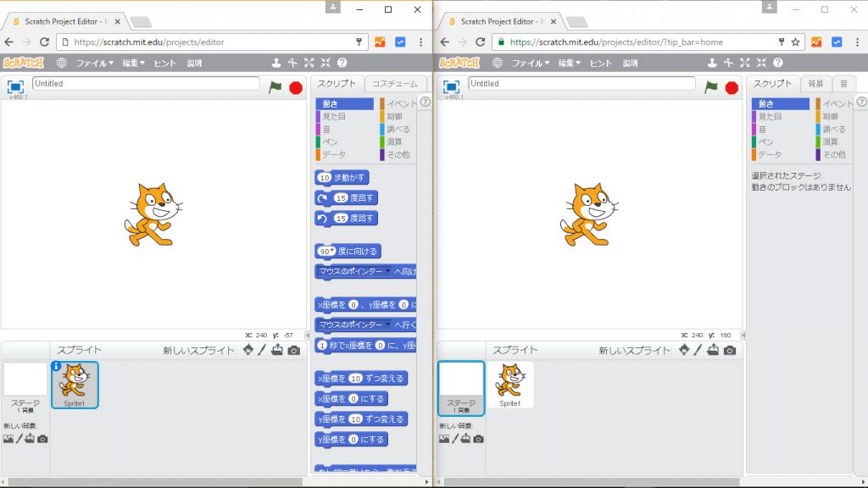The width and height of the screenshot is (868, 488).
Task: Click green flag in right window
Action: coord(711,87)
